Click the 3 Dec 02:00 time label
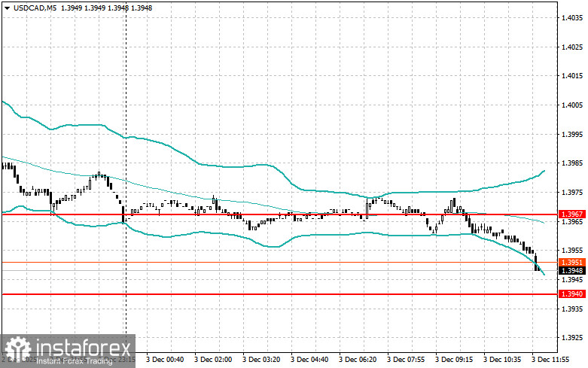This screenshot has width=588, height=368. (x=213, y=360)
